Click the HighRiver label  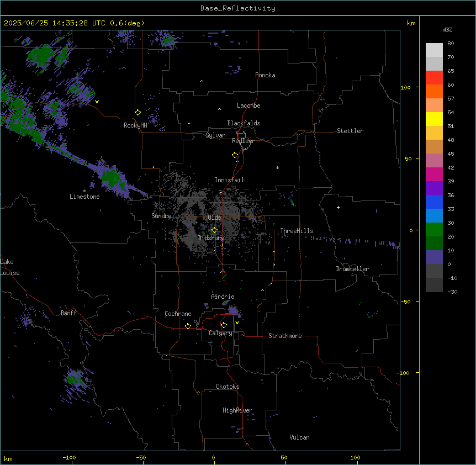[237, 410]
